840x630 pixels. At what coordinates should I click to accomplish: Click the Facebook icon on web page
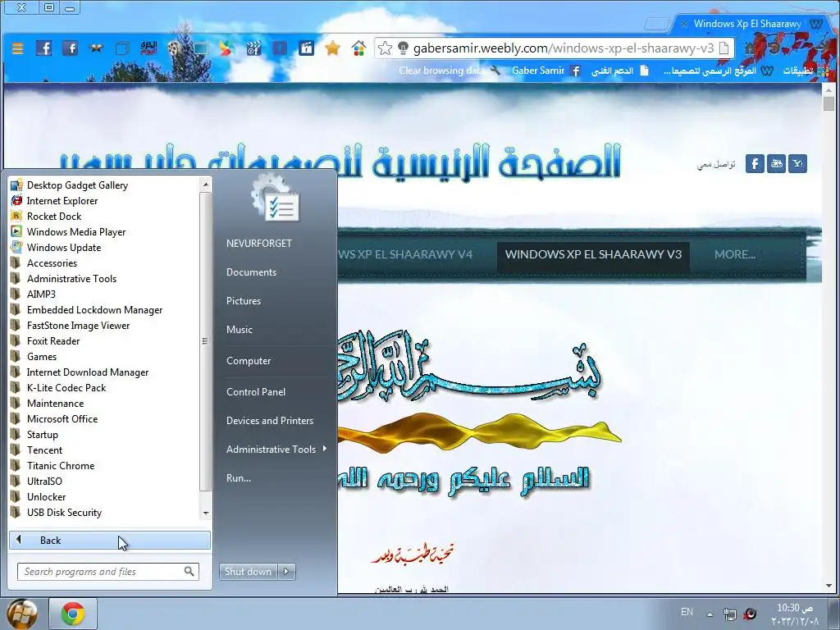[x=755, y=163]
